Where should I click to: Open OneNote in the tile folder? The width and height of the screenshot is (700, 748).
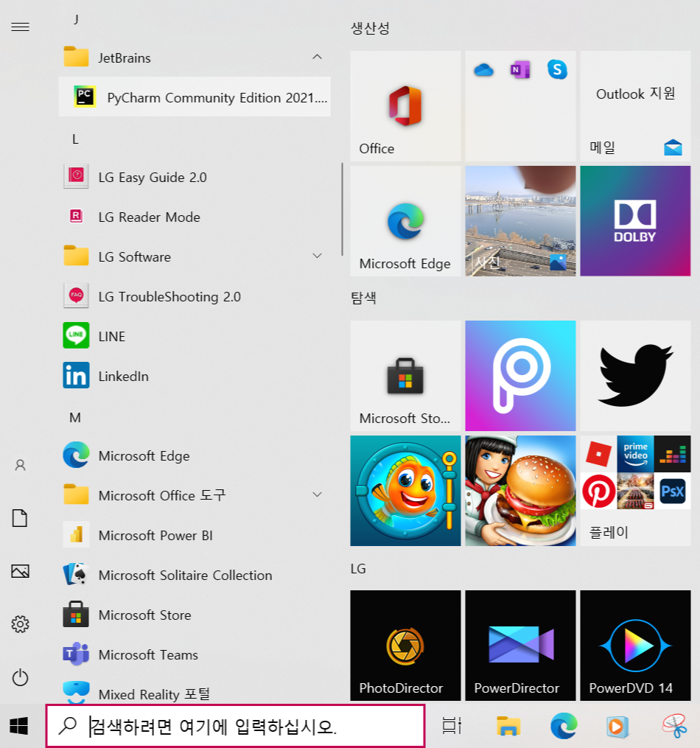519,70
